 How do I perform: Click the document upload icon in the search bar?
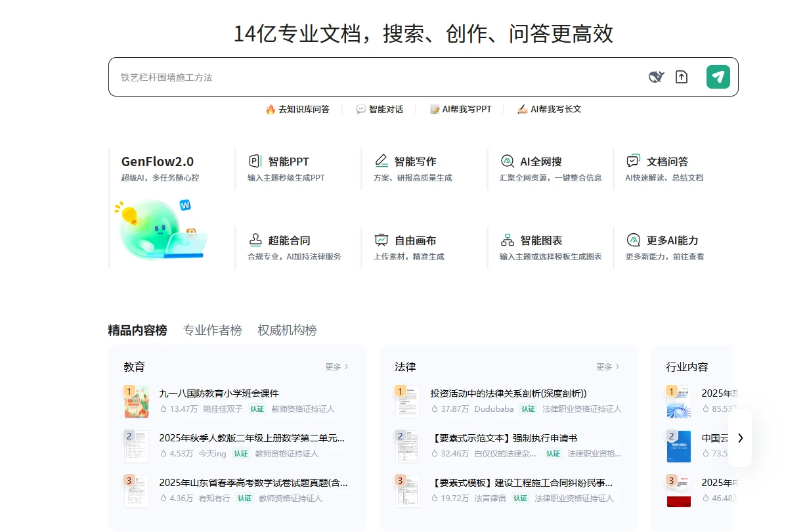[x=682, y=76]
